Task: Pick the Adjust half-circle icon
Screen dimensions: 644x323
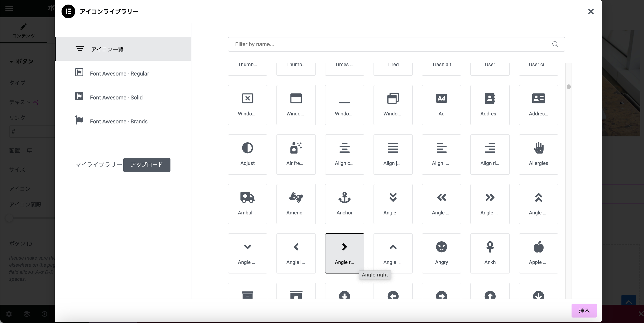Action: (247, 154)
